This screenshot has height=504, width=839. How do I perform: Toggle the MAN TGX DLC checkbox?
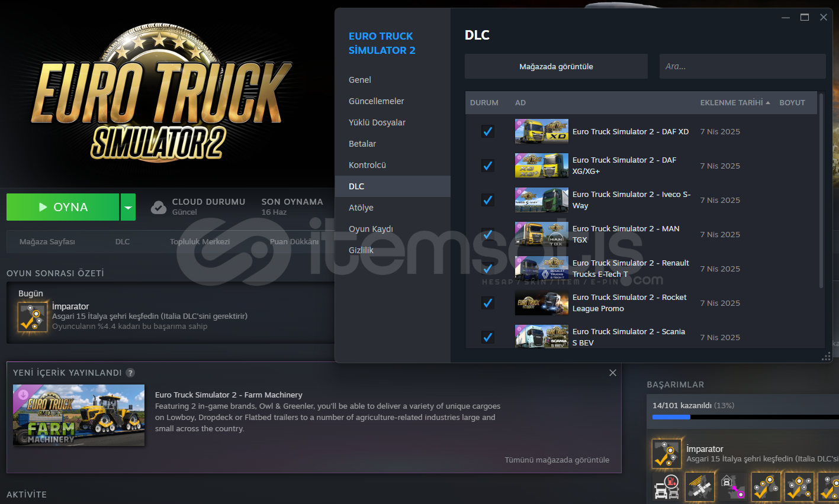coord(487,234)
